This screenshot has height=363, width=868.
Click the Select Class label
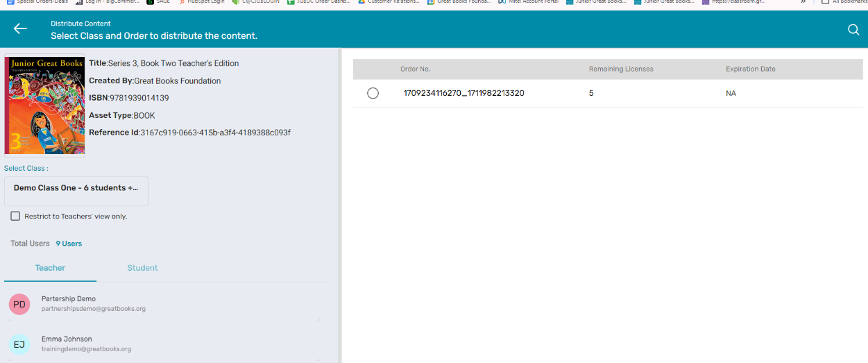pos(26,169)
